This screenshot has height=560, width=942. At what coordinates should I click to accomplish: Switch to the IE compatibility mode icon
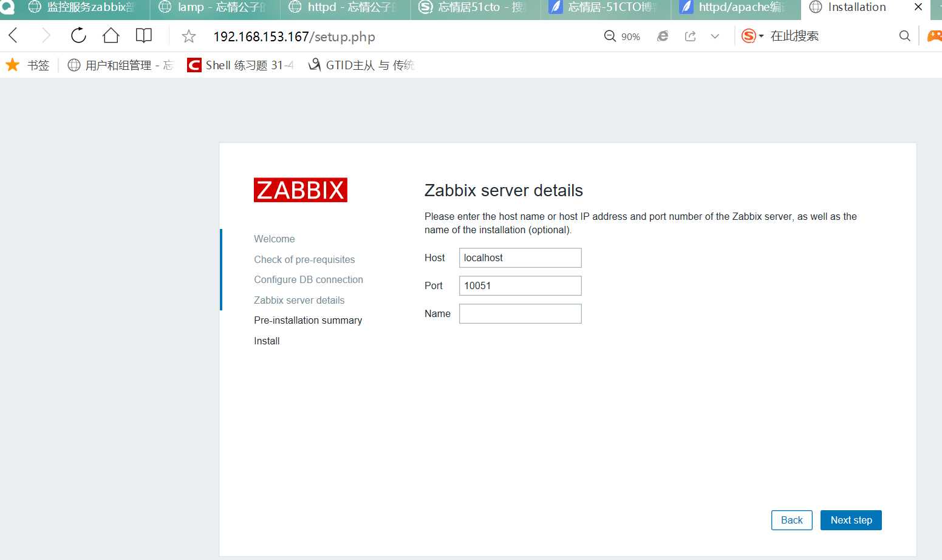[x=663, y=36]
